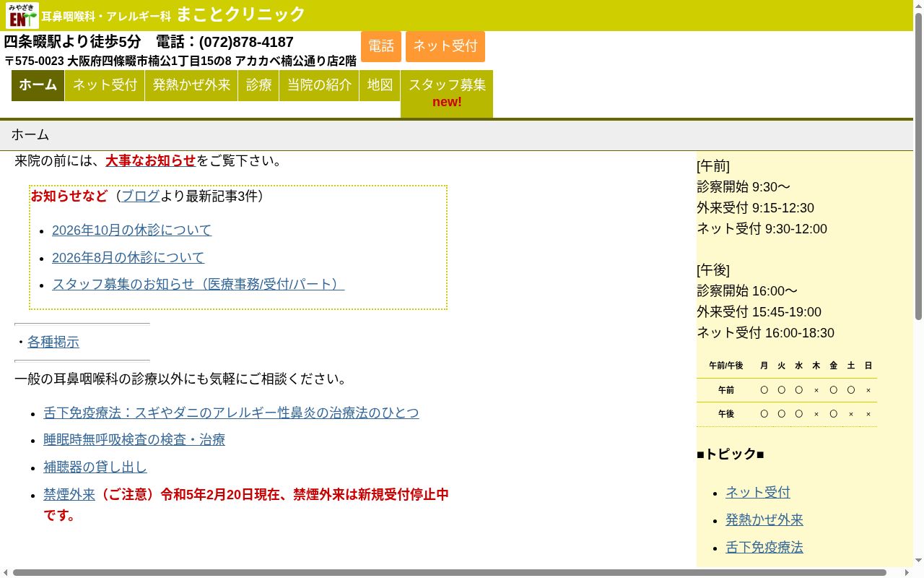Screen dimensions: 924x578
Task: Open 舌下免疫療法 link under トピック
Action: 764,547
